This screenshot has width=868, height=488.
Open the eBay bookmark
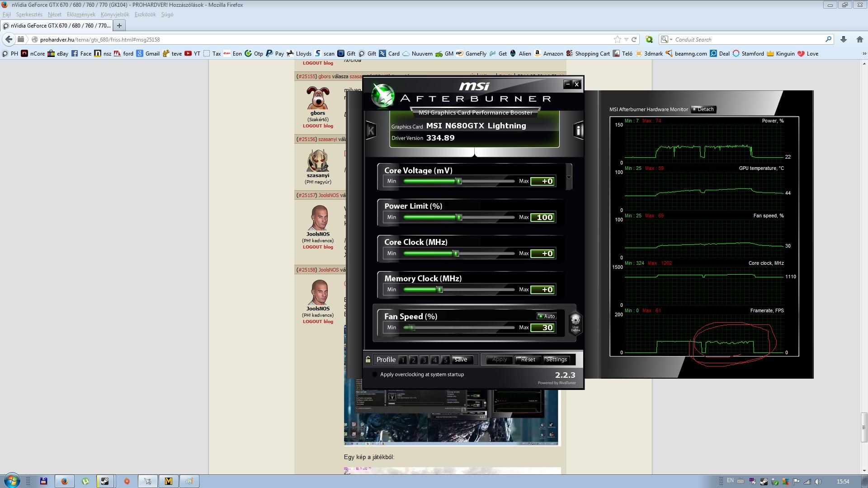point(58,53)
